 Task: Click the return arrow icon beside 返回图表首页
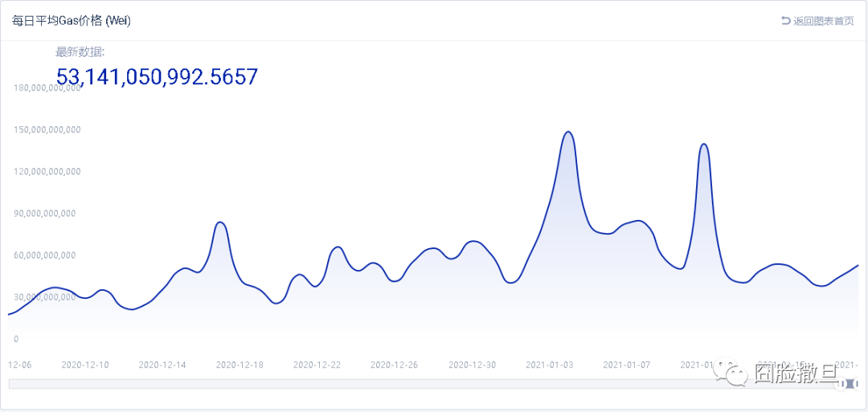coord(786,21)
